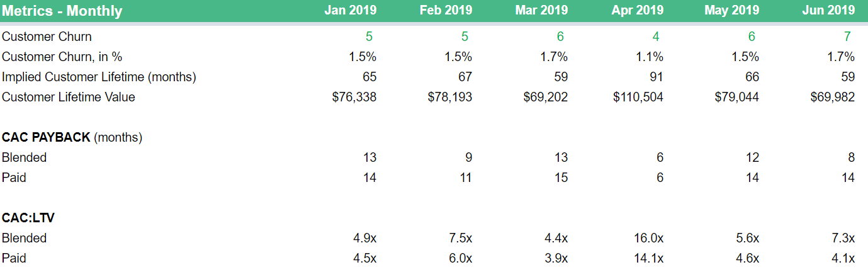This screenshot has width=868, height=272.
Task: Select the $110,504 lifetime value cell
Action: click(638, 97)
